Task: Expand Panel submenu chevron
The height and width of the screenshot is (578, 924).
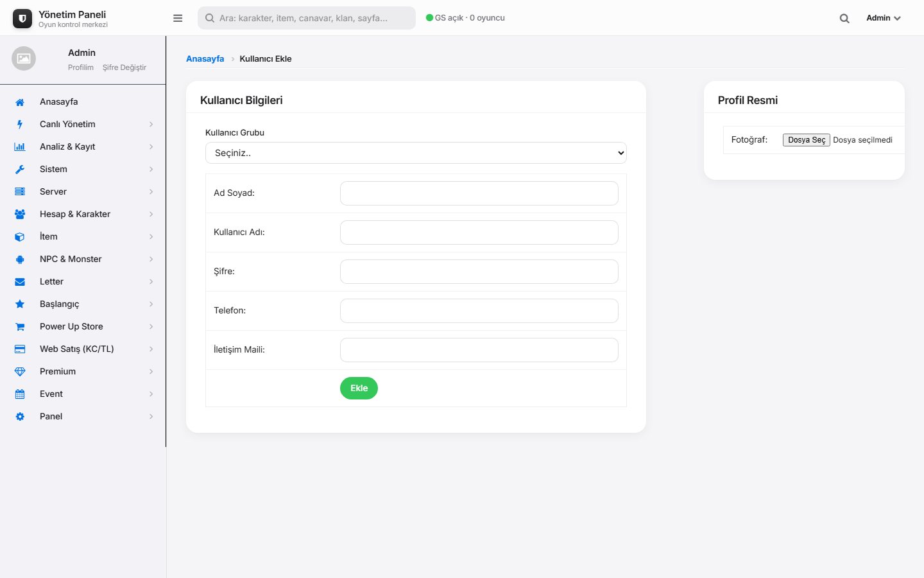Action: 151,417
